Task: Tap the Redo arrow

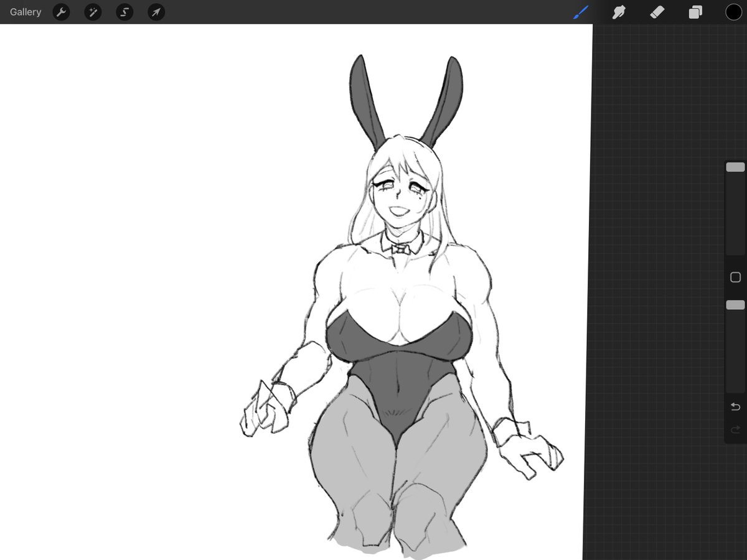Action: pos(735,429)
